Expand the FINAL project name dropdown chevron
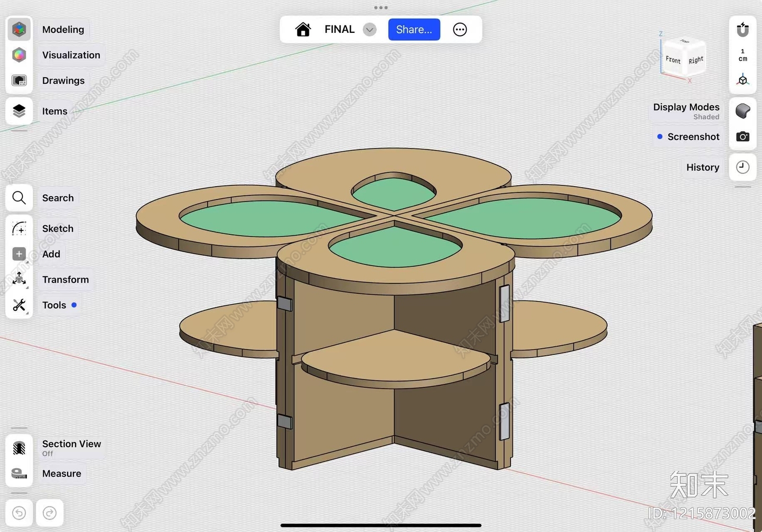762x532 pixels. click(370, 30)
